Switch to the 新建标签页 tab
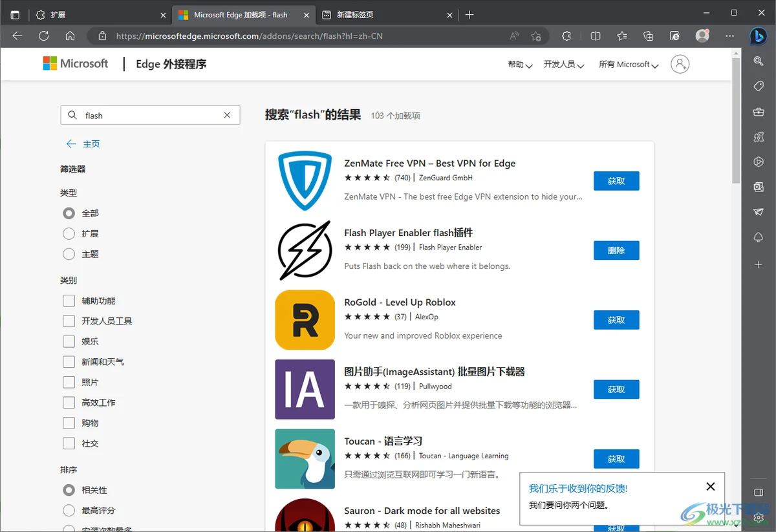The height and width of the screenshot is (532, 776). click(x=387, y=14)
